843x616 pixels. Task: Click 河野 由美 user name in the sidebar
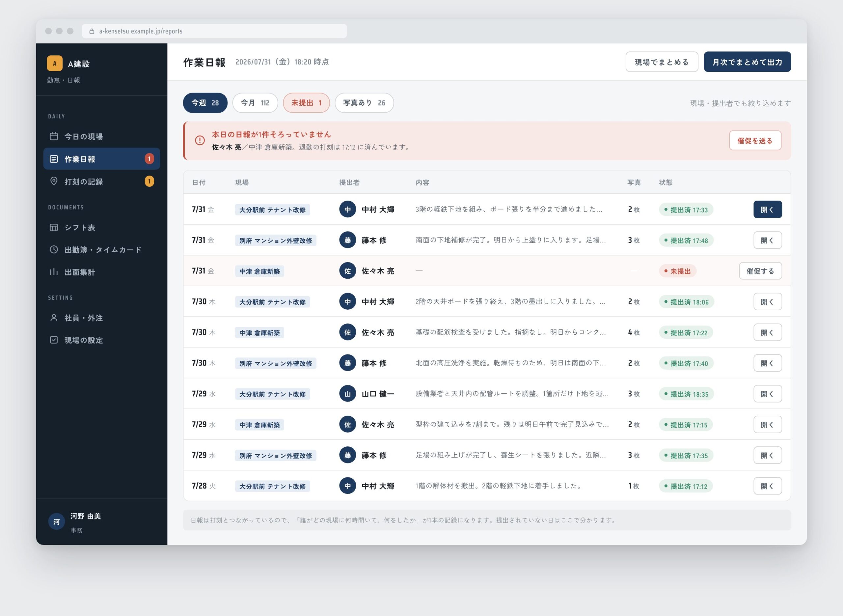tap(86, 516)
